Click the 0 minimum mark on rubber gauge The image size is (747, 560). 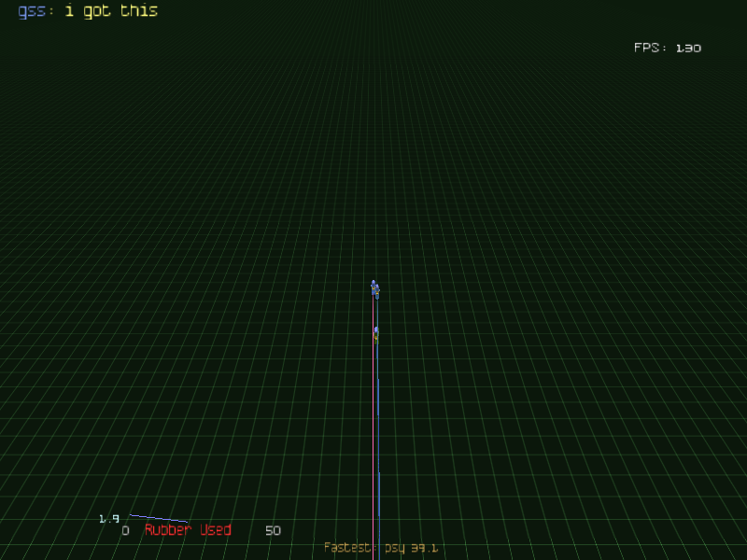[125, 531]
